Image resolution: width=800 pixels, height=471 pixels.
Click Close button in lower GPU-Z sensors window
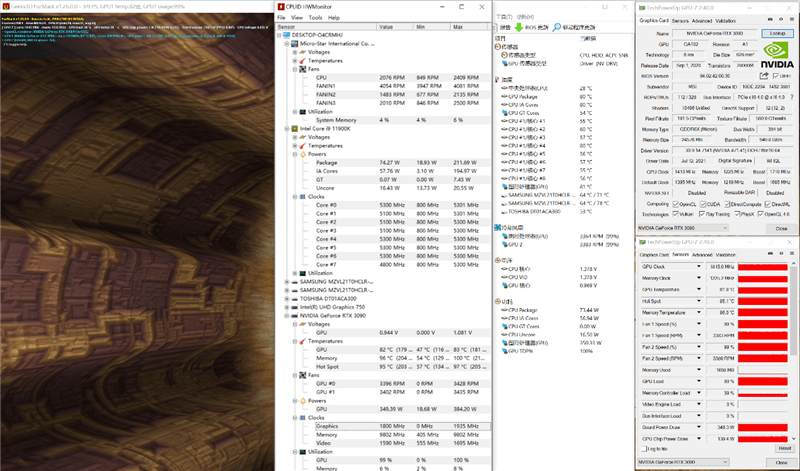781,462
